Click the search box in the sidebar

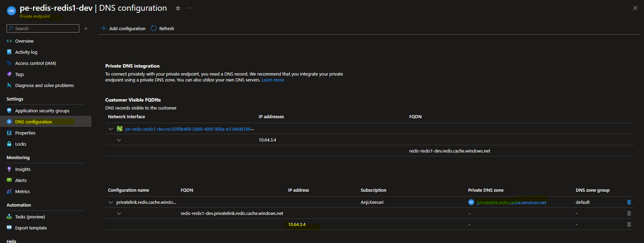click(43, 28)
